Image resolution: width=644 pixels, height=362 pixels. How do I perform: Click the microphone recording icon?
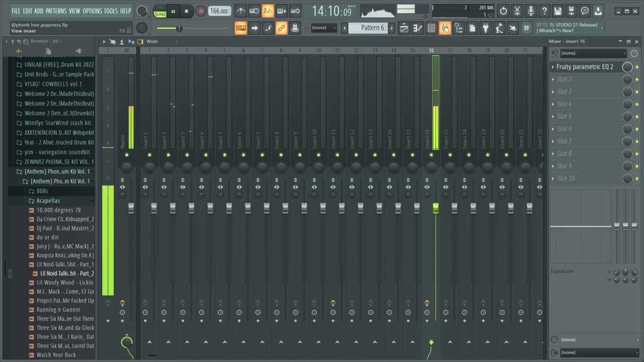[530, 11]
